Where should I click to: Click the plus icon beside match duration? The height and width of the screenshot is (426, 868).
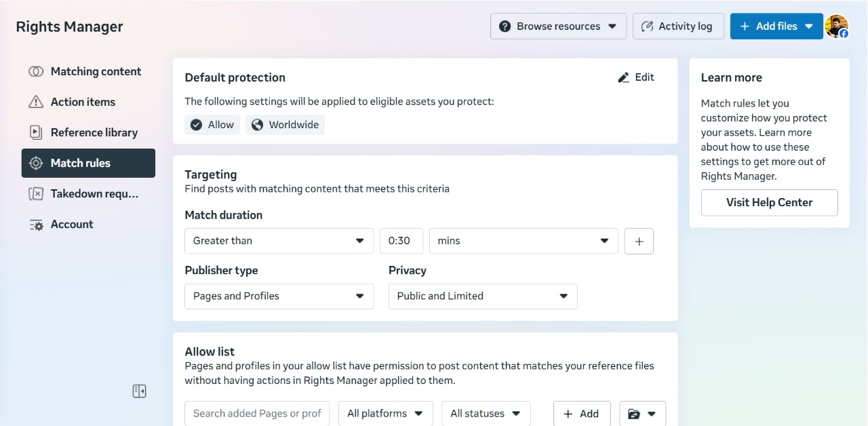[639, 241]
